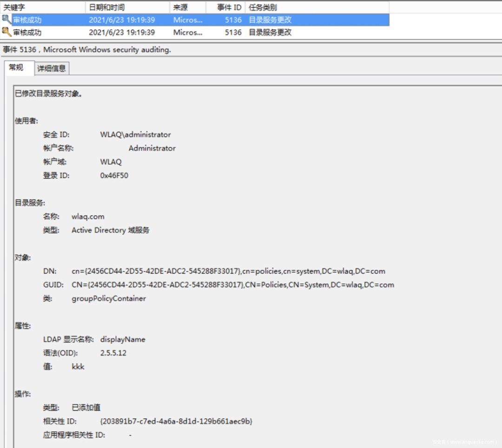Select the highlighted 审核成功 event row
The image size is (502, 448).
pyautogui.click(x=195, y=20)
